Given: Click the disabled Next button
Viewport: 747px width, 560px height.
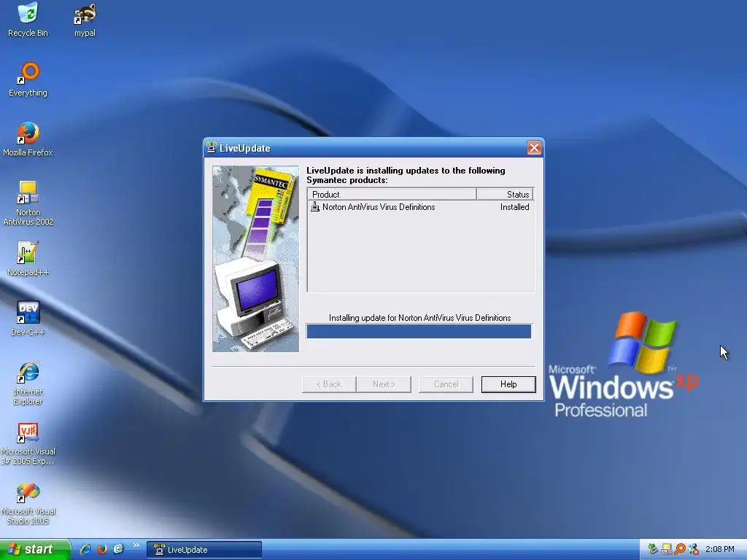Looking at the screenshot, I should [x=384, y=384].
